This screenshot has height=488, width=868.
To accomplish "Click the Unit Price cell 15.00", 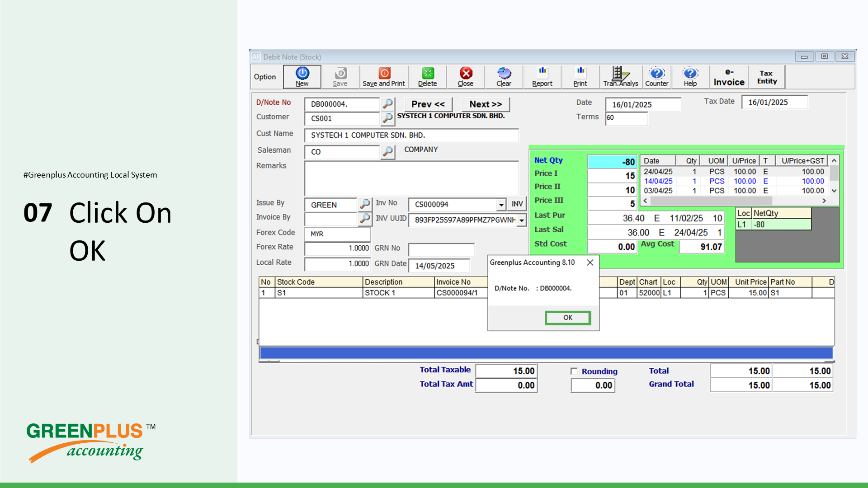I will 749,293.
